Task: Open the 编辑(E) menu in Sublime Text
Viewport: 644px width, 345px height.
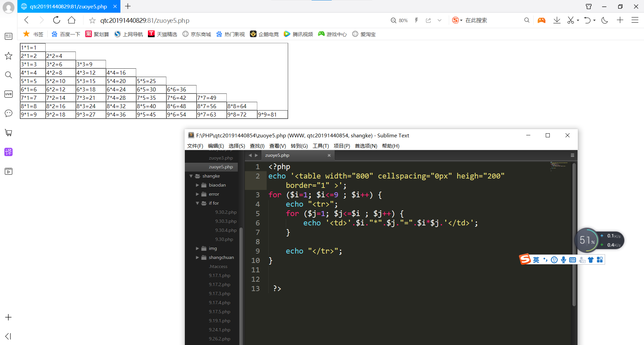Action: tap(216, 146)
